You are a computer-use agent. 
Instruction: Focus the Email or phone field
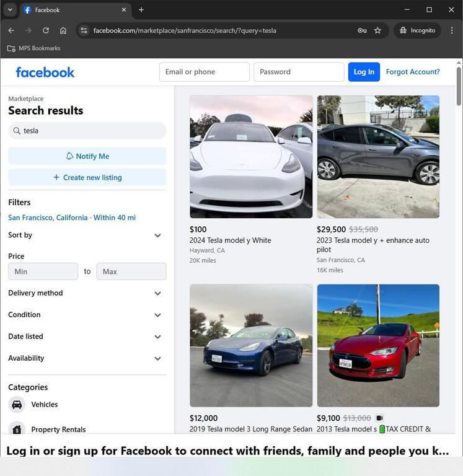(x=205, y=72)
